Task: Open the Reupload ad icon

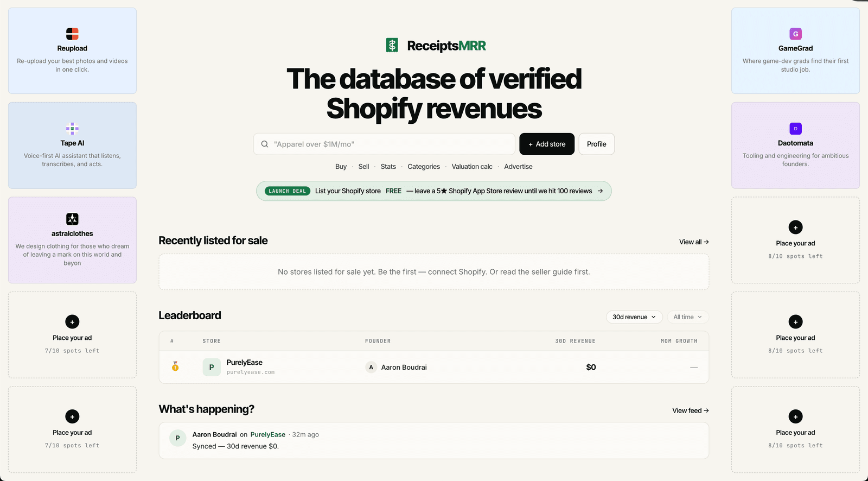Action: pos(72,34)
